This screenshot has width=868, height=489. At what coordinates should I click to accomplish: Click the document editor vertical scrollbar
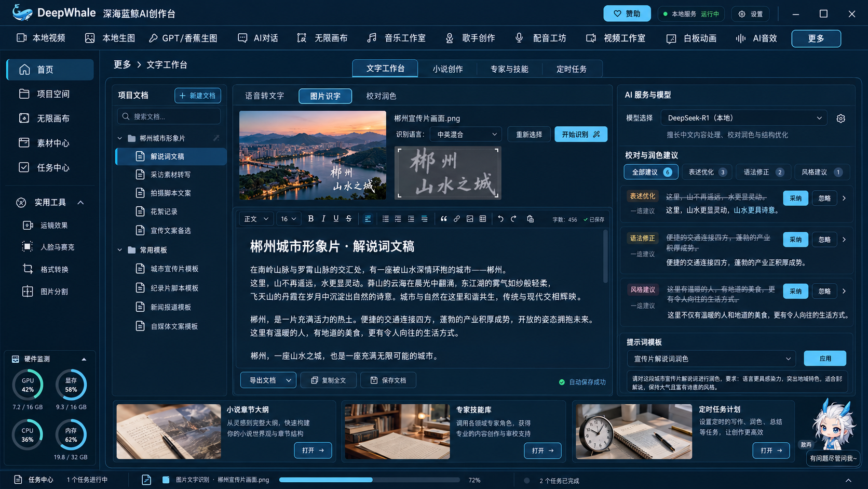(605, 256)
